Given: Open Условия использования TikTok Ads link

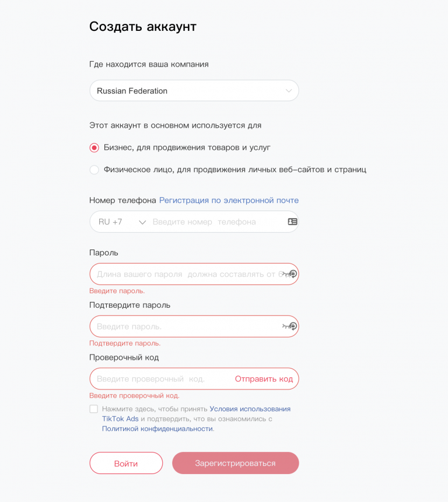Looking at the screenshot, I should pos(250,409).
